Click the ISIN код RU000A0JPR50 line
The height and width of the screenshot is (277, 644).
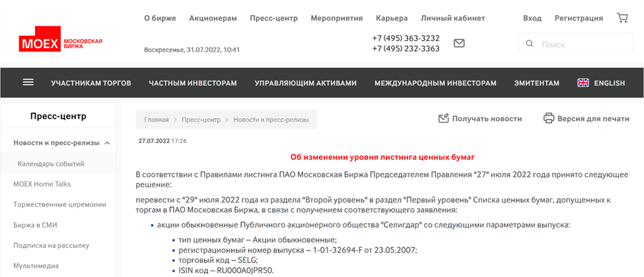click(x=227, y=271)
